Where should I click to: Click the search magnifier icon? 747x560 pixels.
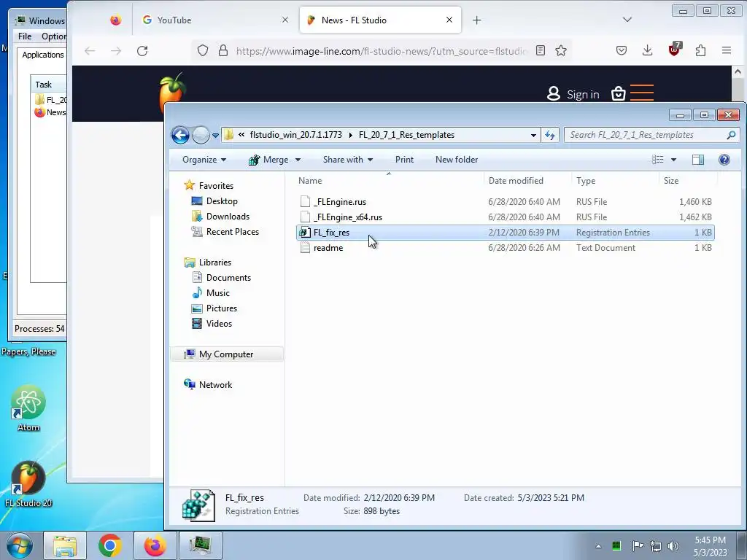(731, 135)
